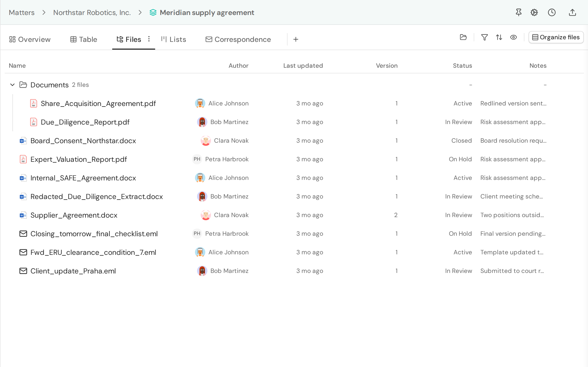This screenshot has height=367, width=588.
Task: Toggle the eye visibility icon
Action: click(x=514, y=37)
